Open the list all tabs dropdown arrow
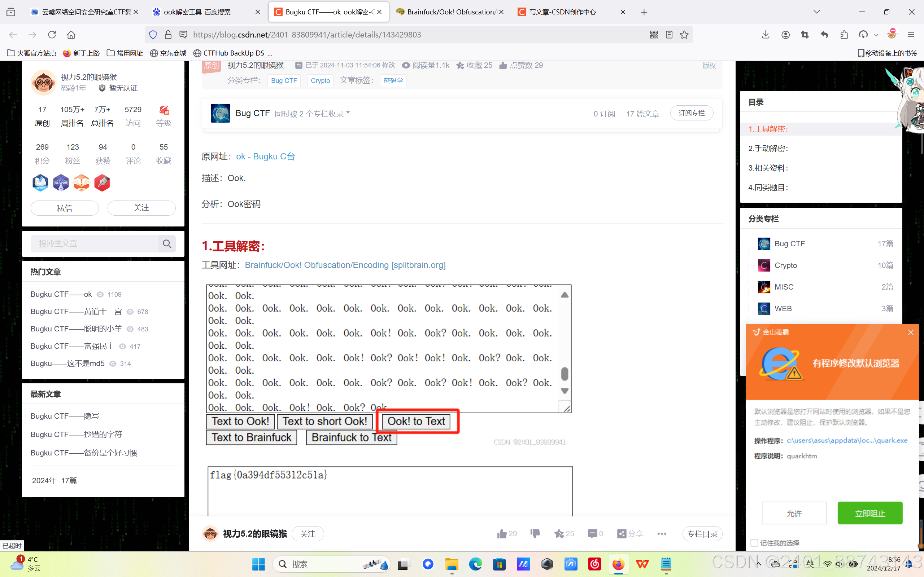The width and height of the screenshot is (924, 577). [817, 12]
